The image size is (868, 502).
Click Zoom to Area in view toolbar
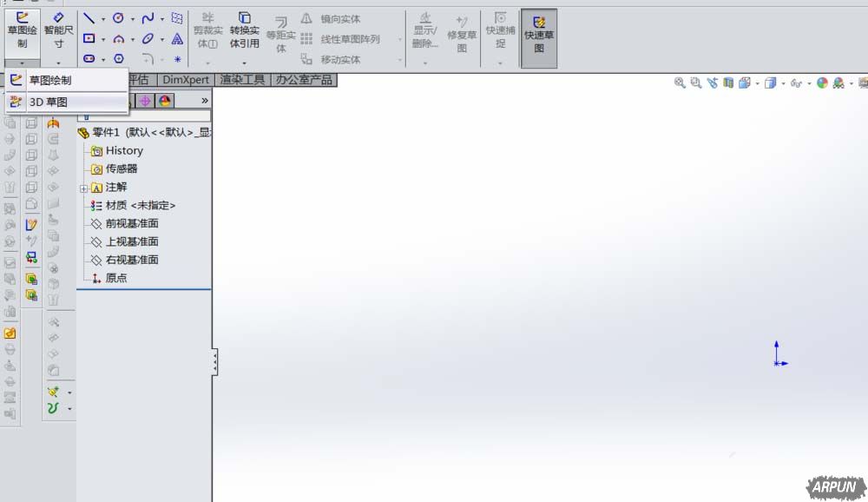(x=696, y=83)
